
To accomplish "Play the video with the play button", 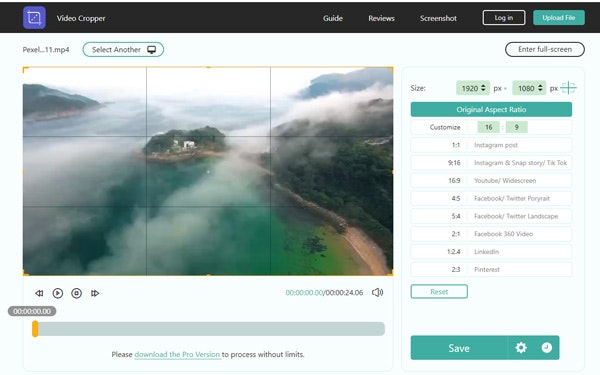I will pyautogui.click(x=58, y=293).
